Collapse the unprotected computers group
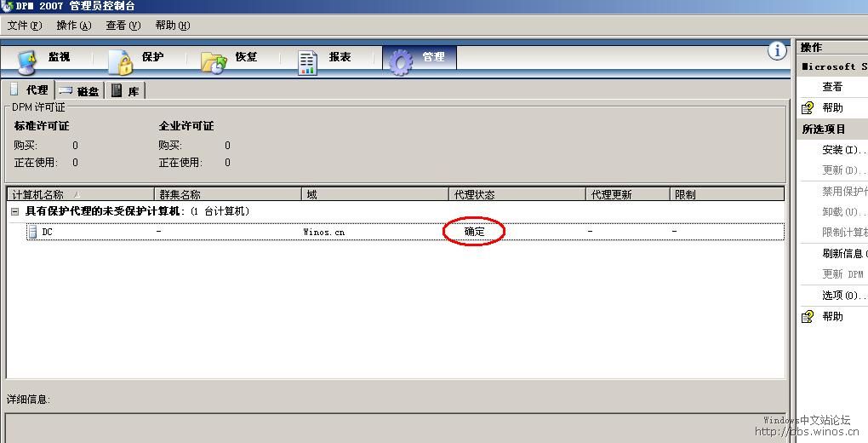Viewport: 868px width, 443px height. (14, 211)
